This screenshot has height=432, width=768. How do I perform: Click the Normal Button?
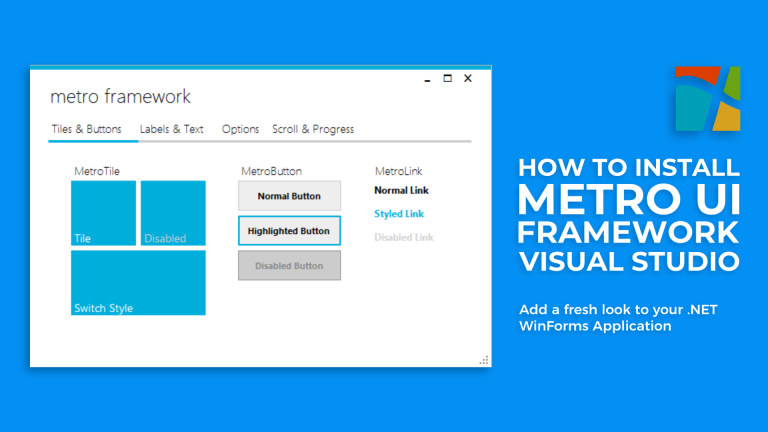pyautogui.click(x=289, y=196)
